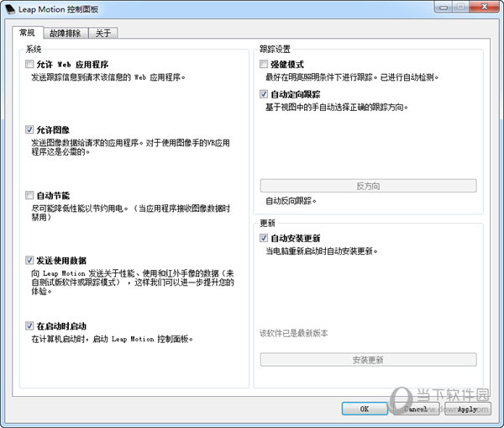Disable the 发送使用数据 checkbox
Image resolution: width=504 pixels, height=428 pixels.
point(30,261)
